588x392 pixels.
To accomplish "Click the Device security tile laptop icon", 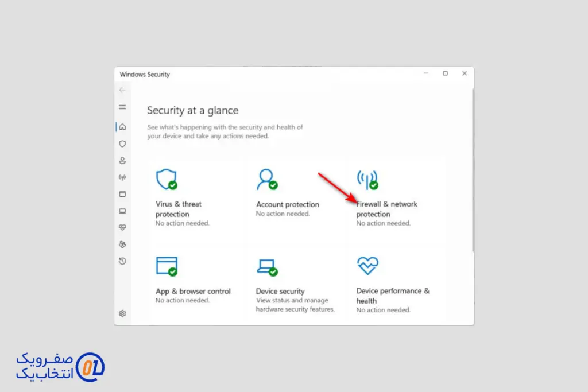I will tap(268, 267).
